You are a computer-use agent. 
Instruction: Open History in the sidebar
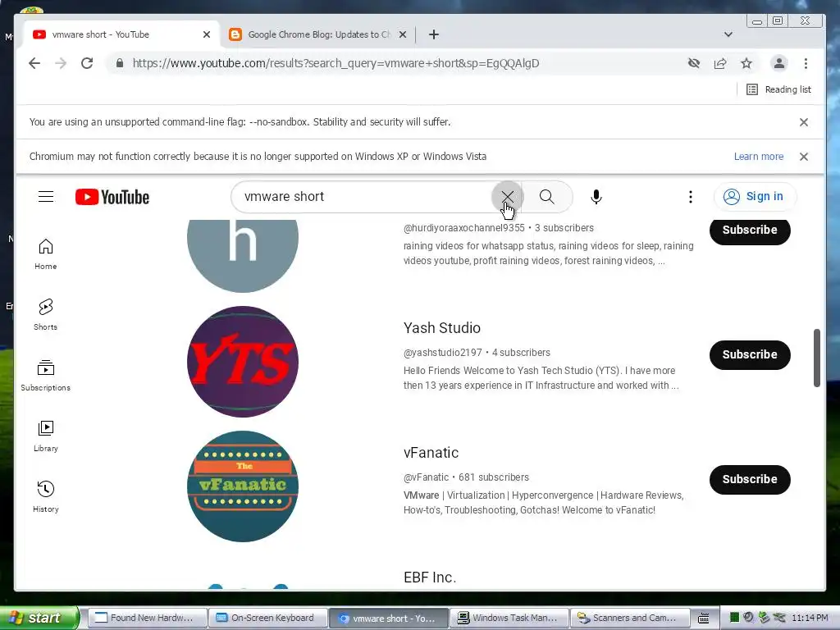point(46,497)
